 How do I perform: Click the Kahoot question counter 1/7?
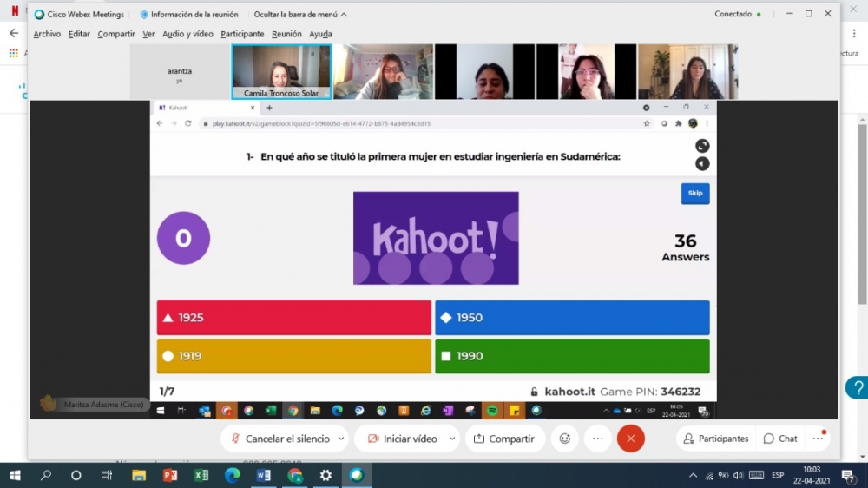tap(168, 392)
